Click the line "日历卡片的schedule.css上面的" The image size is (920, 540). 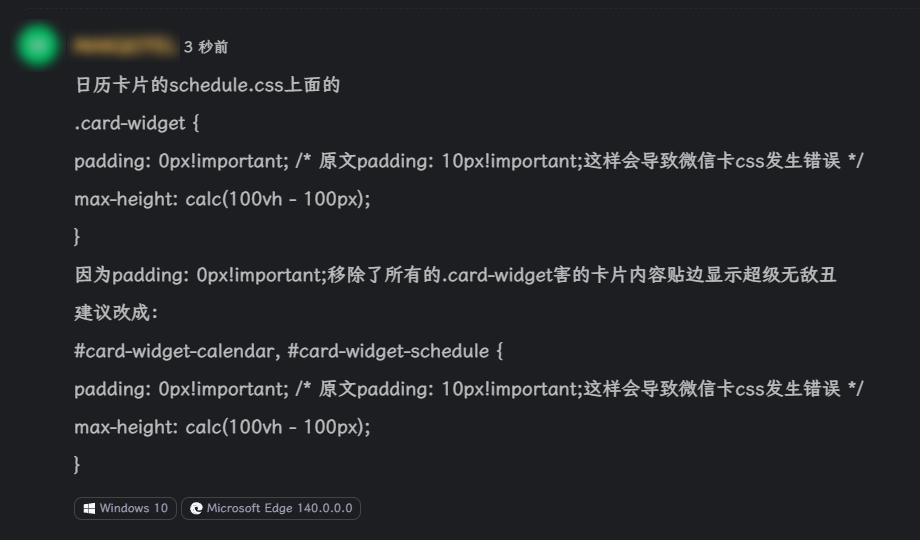click(207, 85)
